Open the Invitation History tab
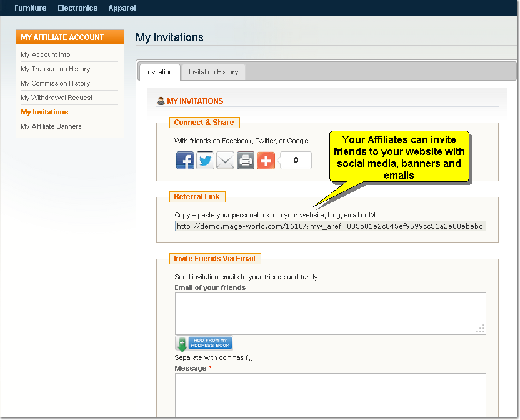This screenshot has width=520, height=420. pos(214,72)
